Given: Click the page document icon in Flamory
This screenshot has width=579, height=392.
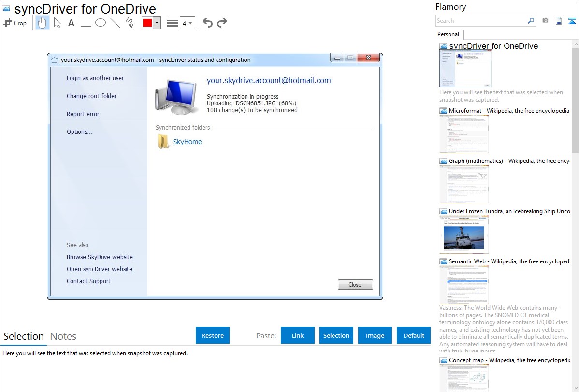Looking at the screenshot, I should (559, 21).
